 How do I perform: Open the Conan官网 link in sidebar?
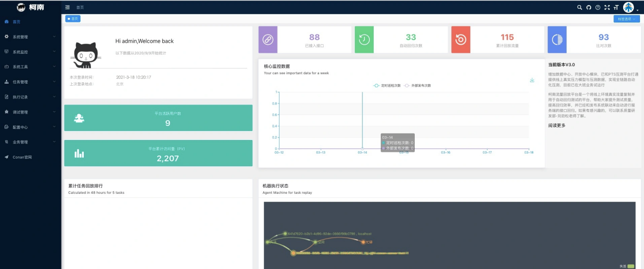click(30, 157)
